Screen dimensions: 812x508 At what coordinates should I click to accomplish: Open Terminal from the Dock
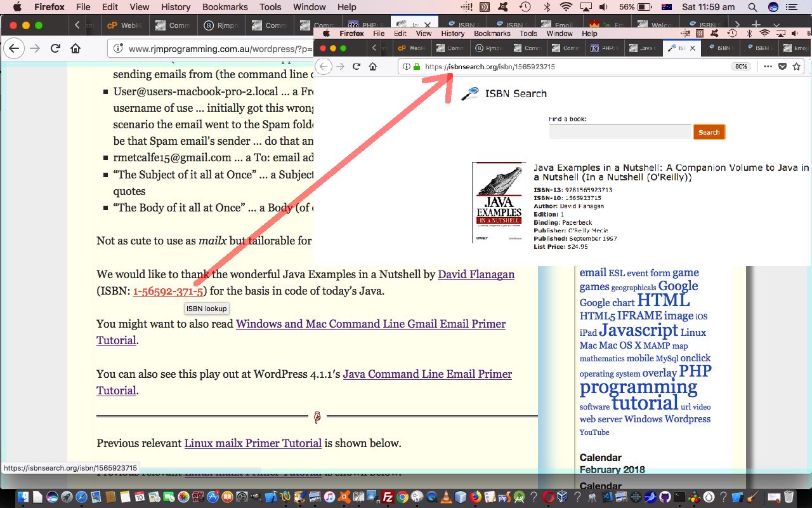point(679,497)
